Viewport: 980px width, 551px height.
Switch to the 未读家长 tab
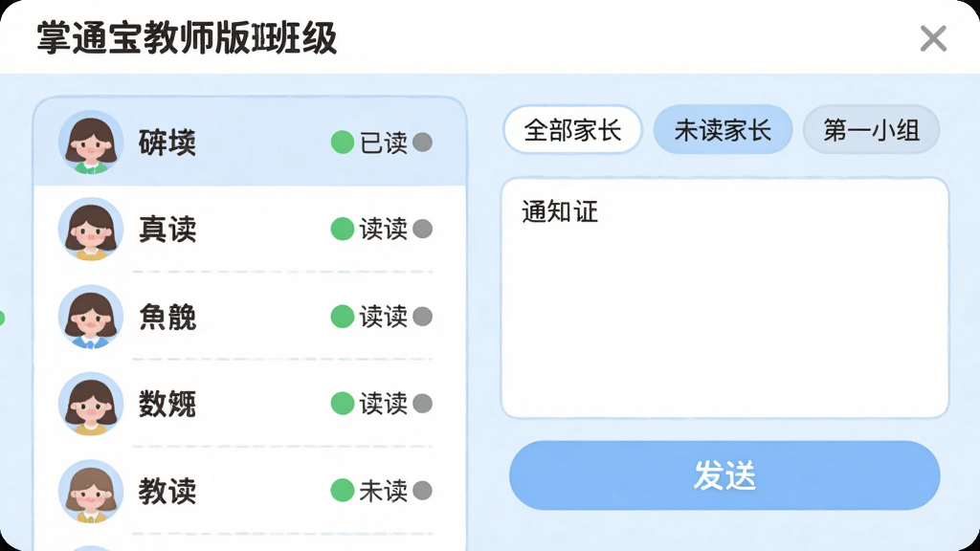[x=724, y=130]
